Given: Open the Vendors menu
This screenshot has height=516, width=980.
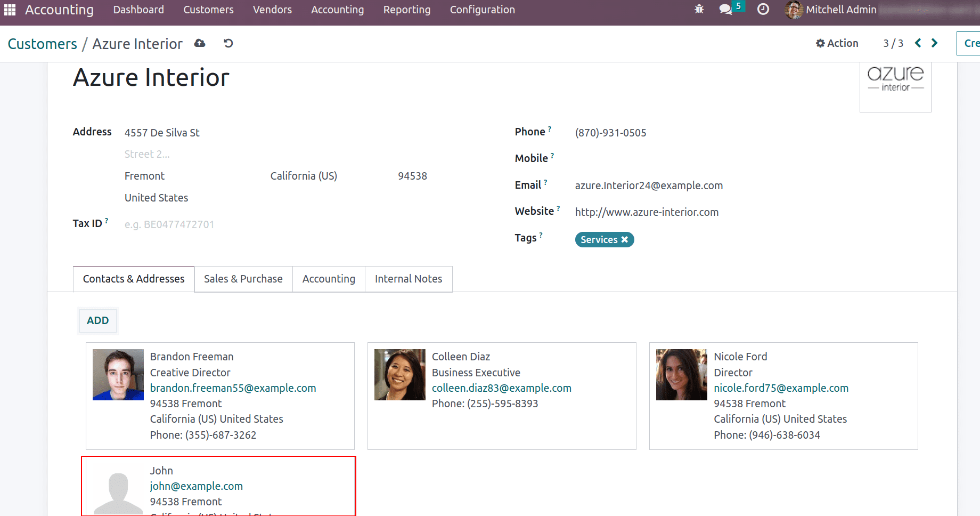Looking at the screenshot, I should (x=272, y=10).
